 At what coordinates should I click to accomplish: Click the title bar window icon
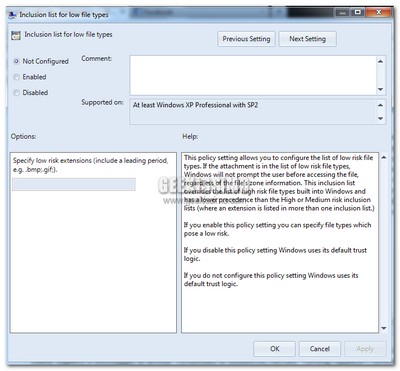[12, 15]
